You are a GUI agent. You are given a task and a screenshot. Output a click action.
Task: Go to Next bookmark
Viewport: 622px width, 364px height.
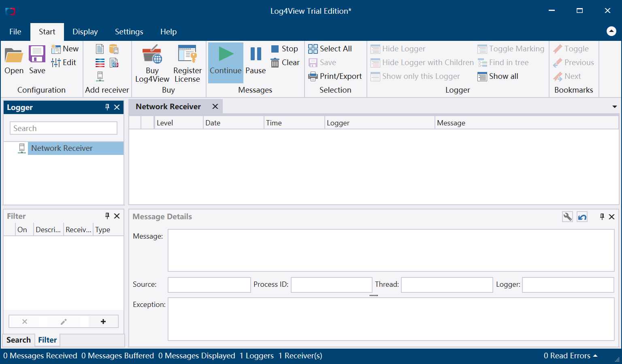(x=567, y=76)
